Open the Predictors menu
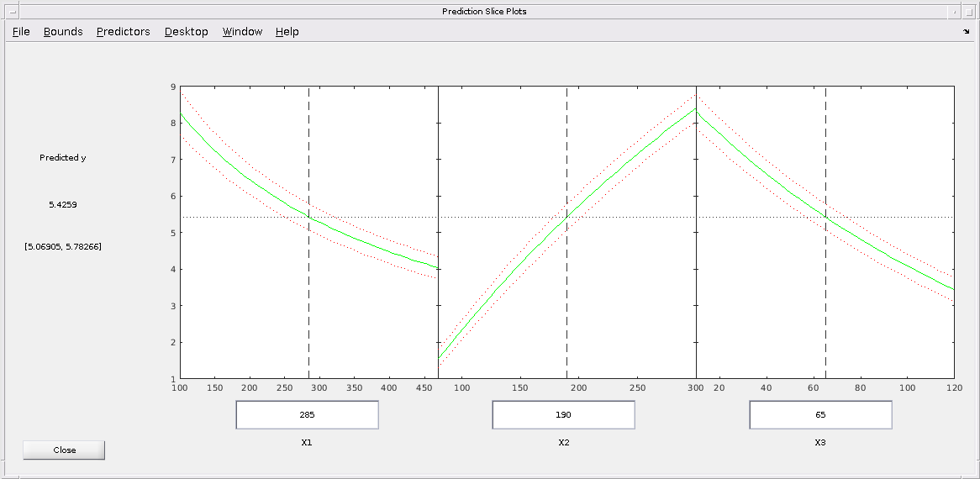 coord(123,31)
